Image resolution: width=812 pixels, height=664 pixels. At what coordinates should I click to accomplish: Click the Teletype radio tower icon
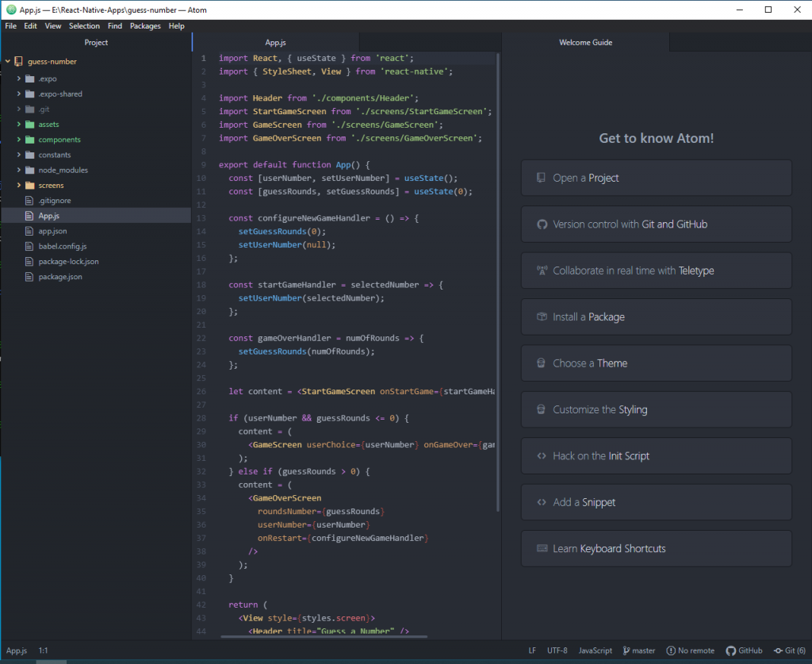tap(542, 271)
